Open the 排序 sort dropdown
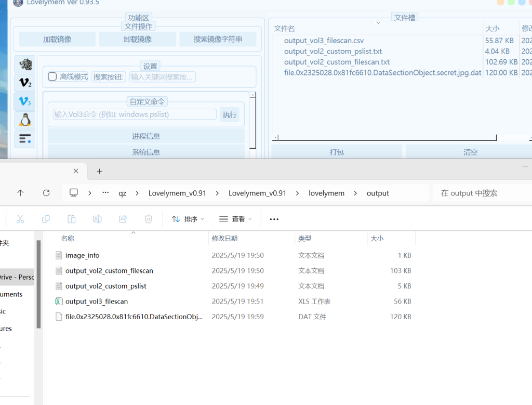The height and width of the screenshot is (405, 532). (x=188, y=219)
